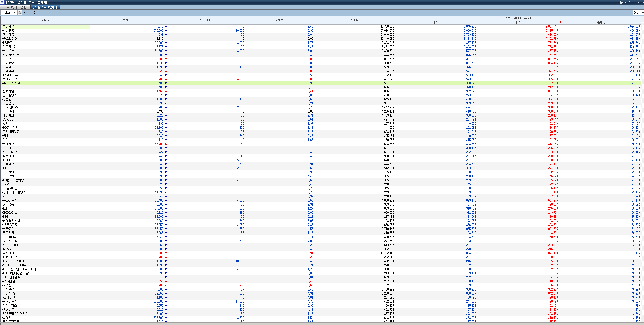The image size is (644, 325).
Task: Select the LIG디펜스앤에어로스페이스 stock row
Action: click(x=321, y=269)
